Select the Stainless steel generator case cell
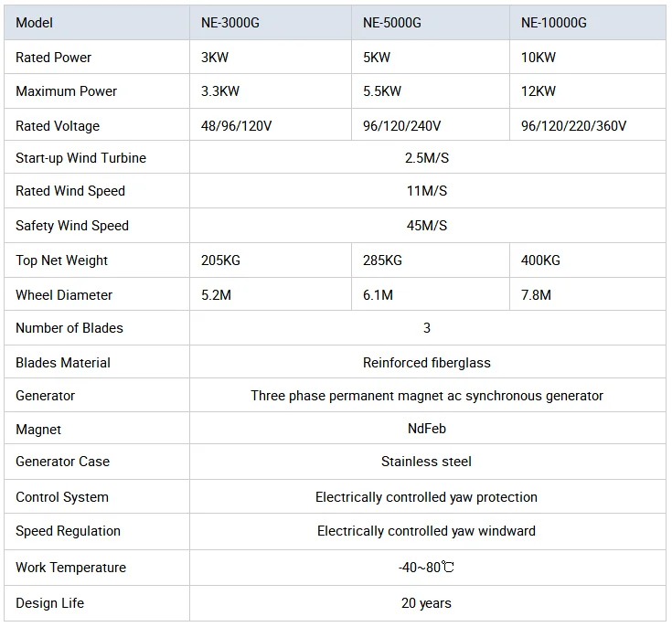Image resolution: width=672 pixels, height=627 pixels. click(427, 462)
